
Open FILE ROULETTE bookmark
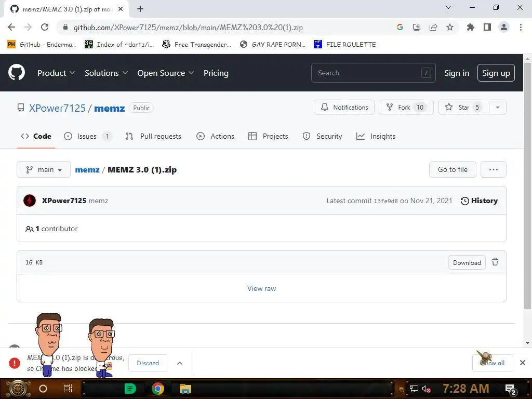345,44
